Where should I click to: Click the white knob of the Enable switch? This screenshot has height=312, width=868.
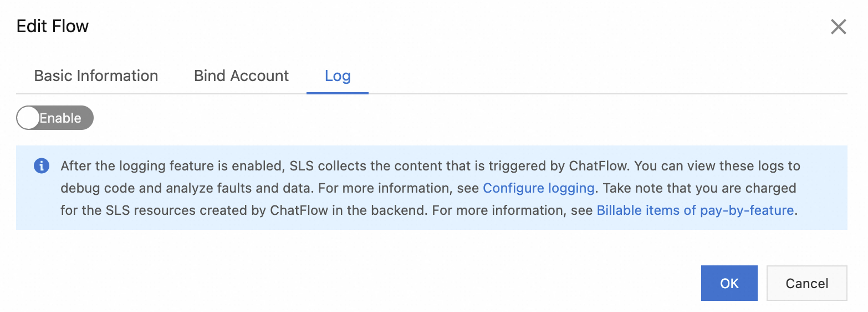click(x=28, y=118)
